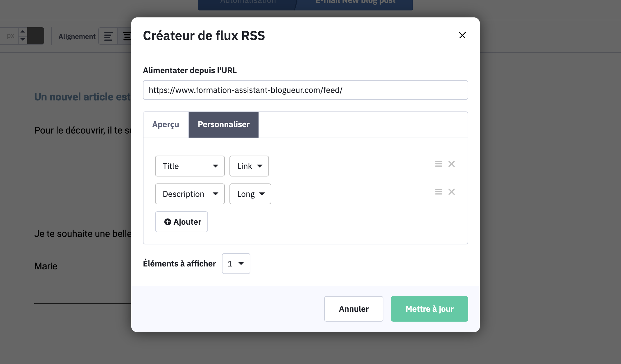Click the drag handle on the Description row
Viewport: 621px width, 364px height.
(x=439, y=192)
